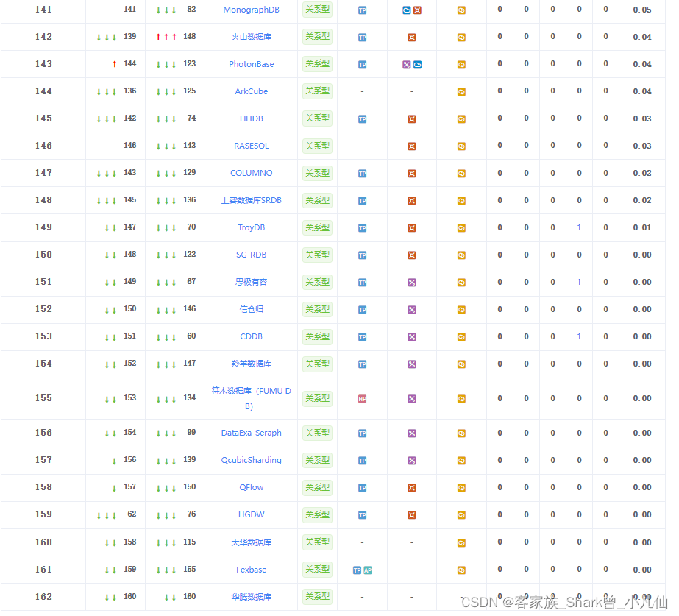Click the TP icon in Fexbase row

358,570
